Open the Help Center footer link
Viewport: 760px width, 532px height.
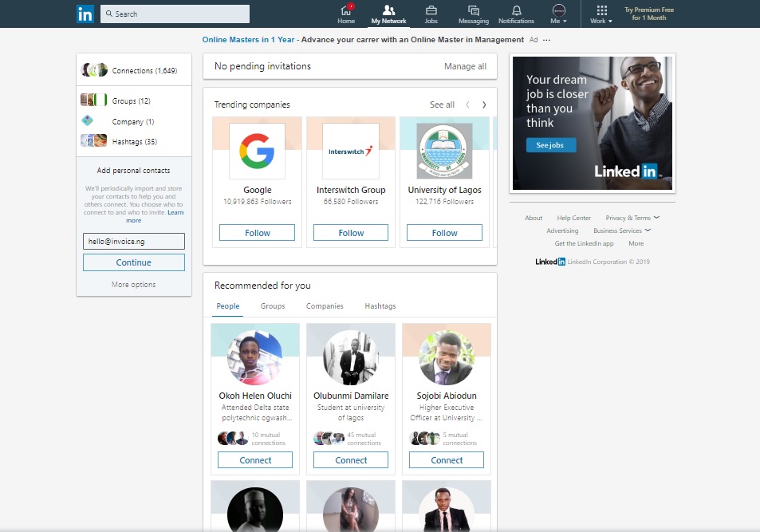573,218
